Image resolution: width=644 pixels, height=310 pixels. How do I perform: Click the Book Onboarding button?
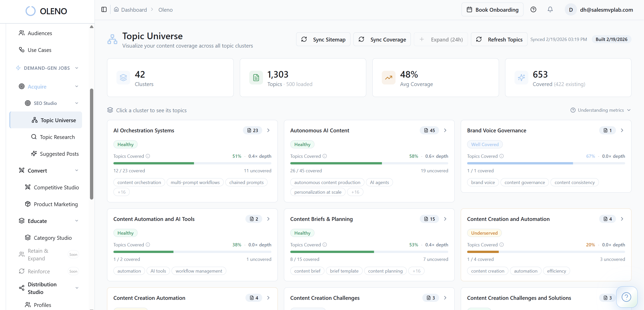coord(492,9)
